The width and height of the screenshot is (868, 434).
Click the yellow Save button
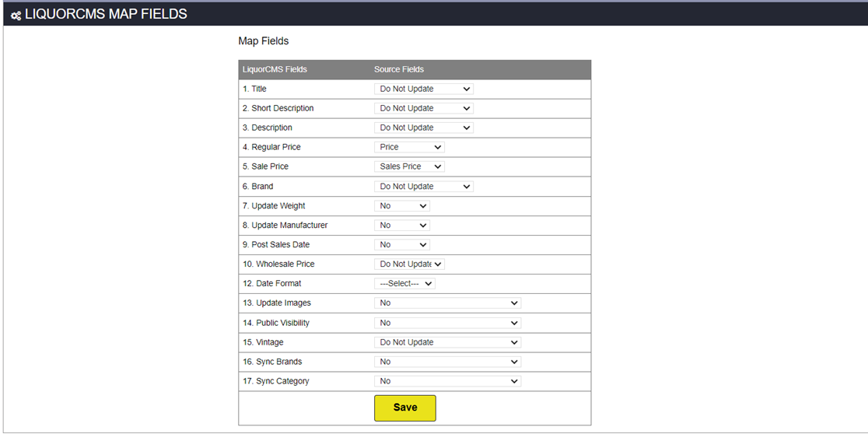coord(405,408)
